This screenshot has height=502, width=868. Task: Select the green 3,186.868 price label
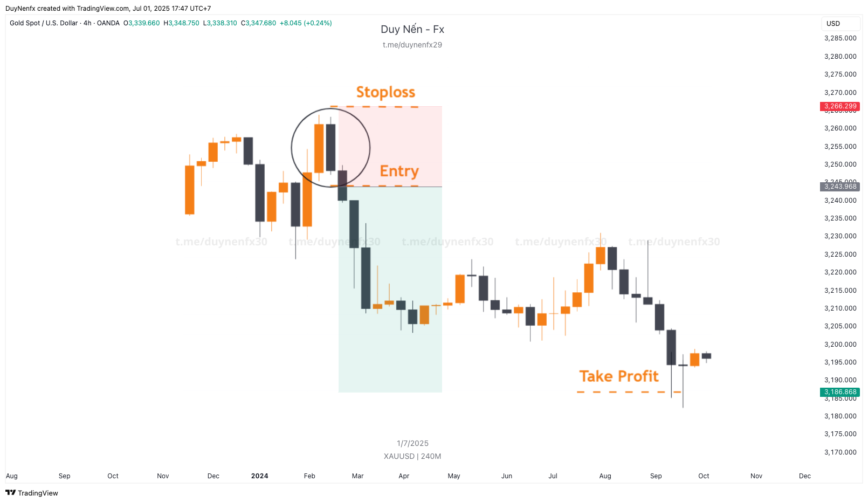coord(839,392)
